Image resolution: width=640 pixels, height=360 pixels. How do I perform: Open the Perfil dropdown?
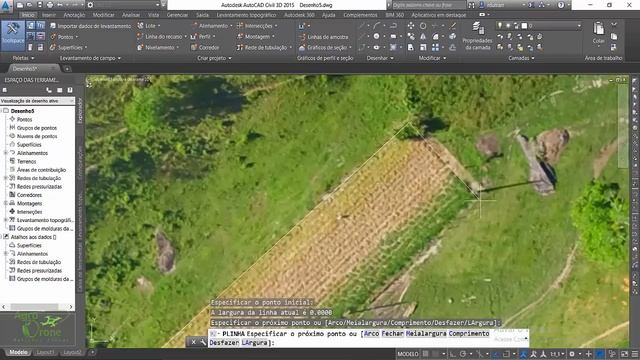pos(203,36)
